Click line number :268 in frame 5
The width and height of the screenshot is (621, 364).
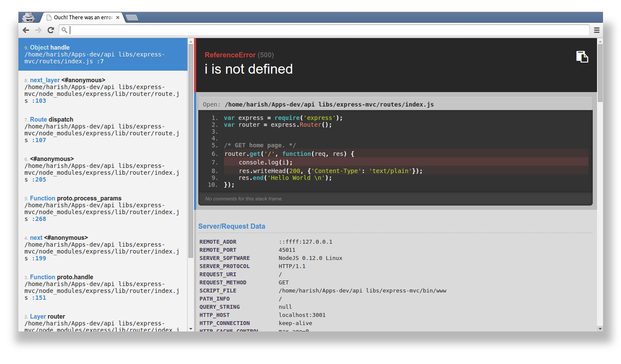[39, 219]
